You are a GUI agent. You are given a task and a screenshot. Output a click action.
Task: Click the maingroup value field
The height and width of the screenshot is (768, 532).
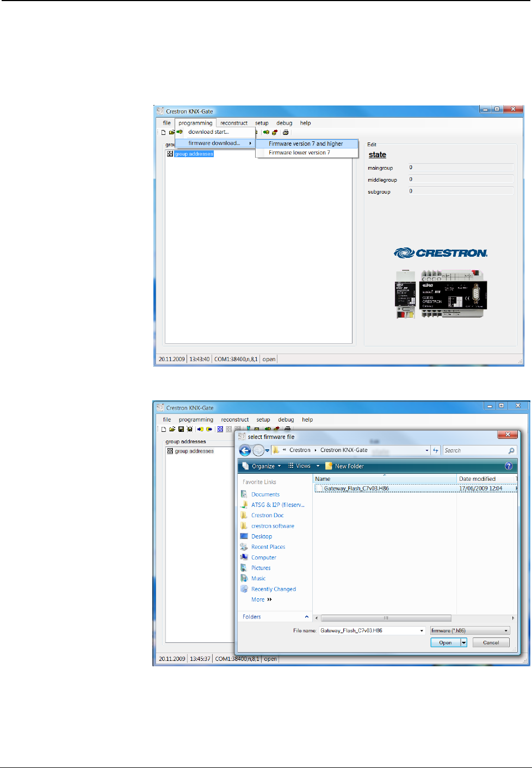tap(461, 168)
